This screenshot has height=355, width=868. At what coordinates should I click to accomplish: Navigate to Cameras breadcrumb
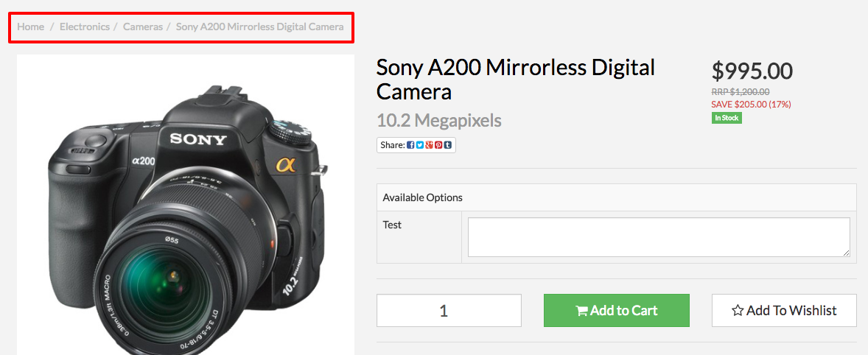(x=143, y=27)
